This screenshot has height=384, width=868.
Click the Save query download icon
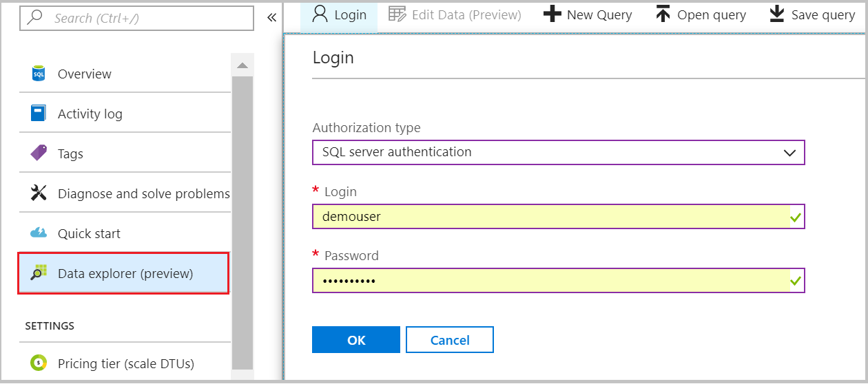point(776,14)
